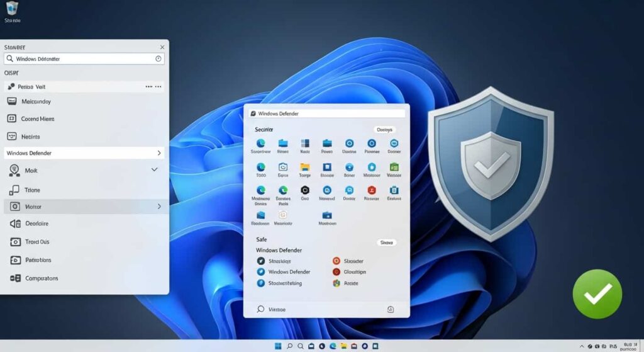The width and height of the screenshot is (644, 352).
Task: Launch the Mtoitooor app icon
Action: click(x=372, y=167)
